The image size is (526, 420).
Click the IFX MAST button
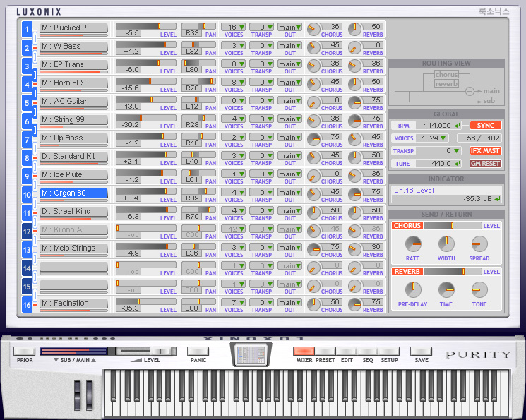(x=486, y=151)
